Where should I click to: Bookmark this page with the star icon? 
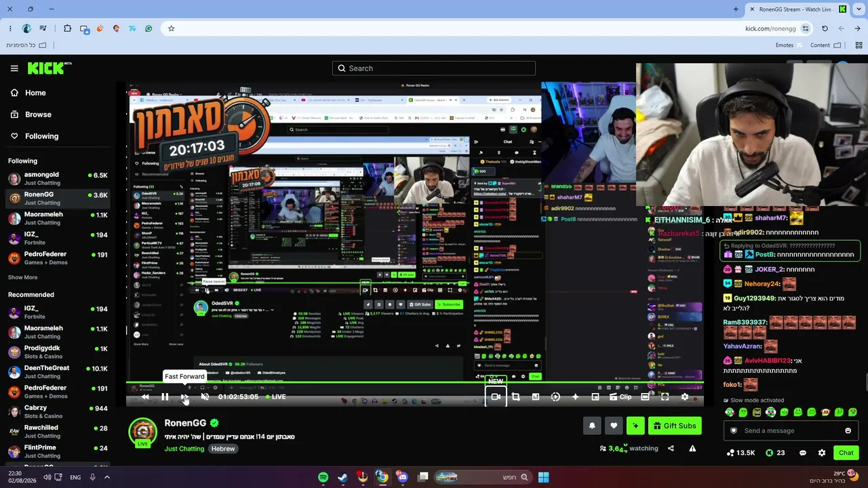[171, 28]
